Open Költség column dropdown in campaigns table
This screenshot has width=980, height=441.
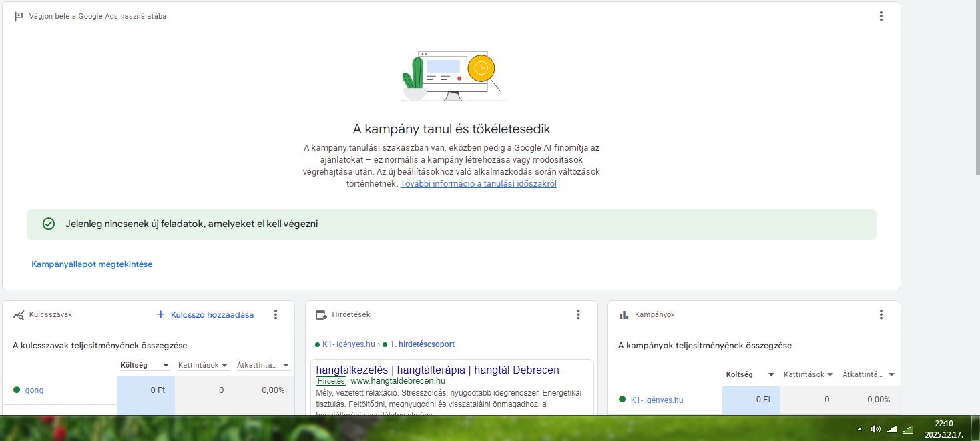tap(771, 375)
